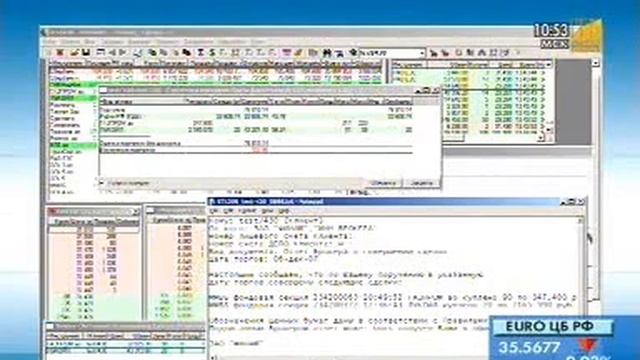Screen dimensions: 640x360
Task: Open the Формат menu in the Notepad window
Action: coord(247,211)
